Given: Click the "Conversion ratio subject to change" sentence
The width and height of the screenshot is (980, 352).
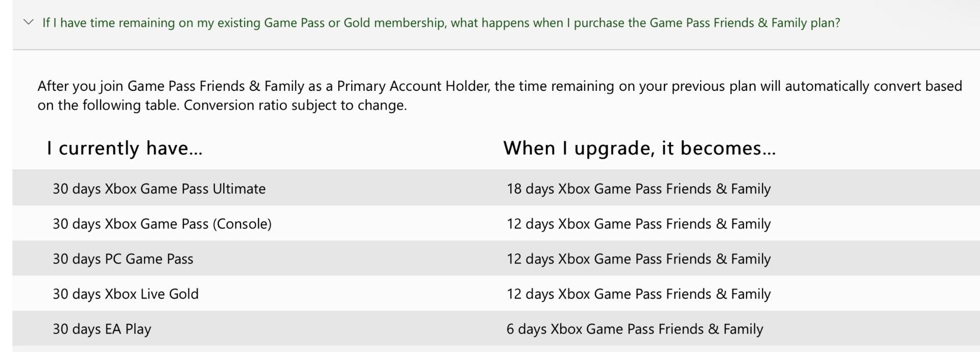Looking at the screenshot, I should [x=295, y=106].
